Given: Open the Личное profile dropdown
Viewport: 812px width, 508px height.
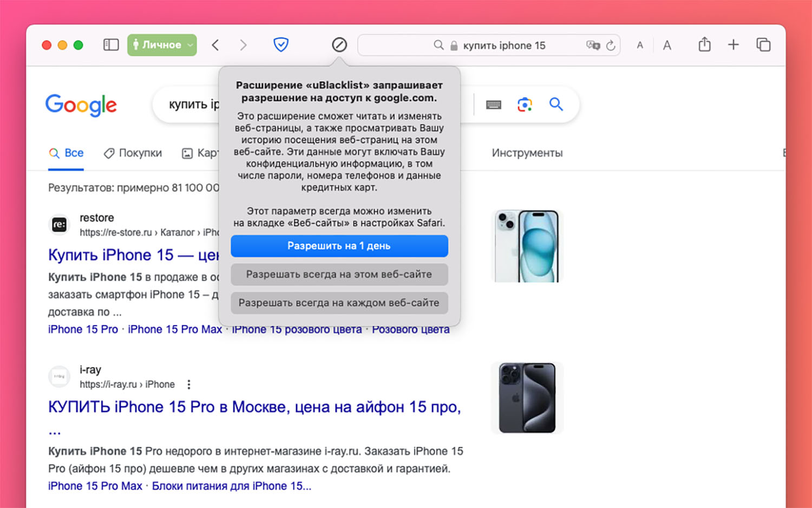Looking at the screenshot, I should [162, 45].
